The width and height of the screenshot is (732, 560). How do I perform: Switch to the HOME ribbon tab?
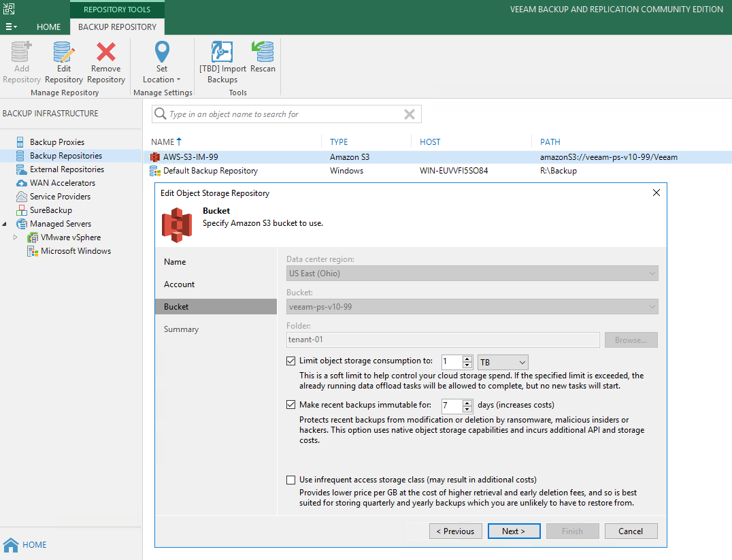(x=48, y=27)
